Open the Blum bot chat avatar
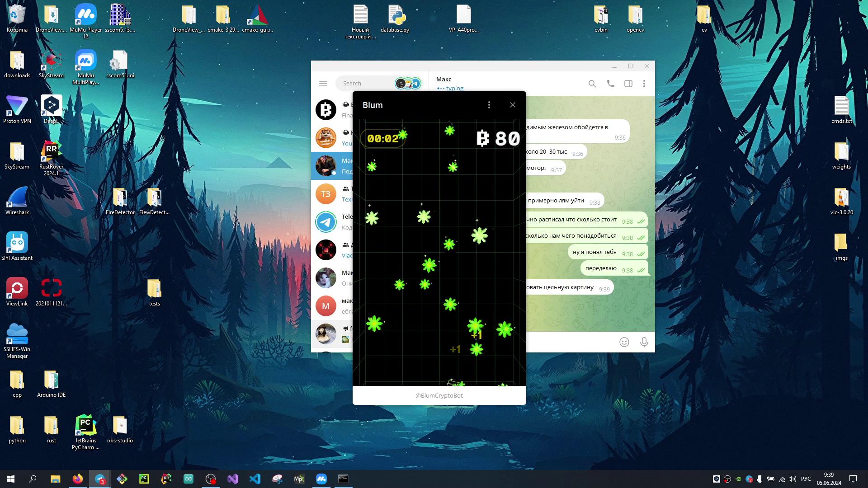This screenshot has height=488, width=868. 325,110
